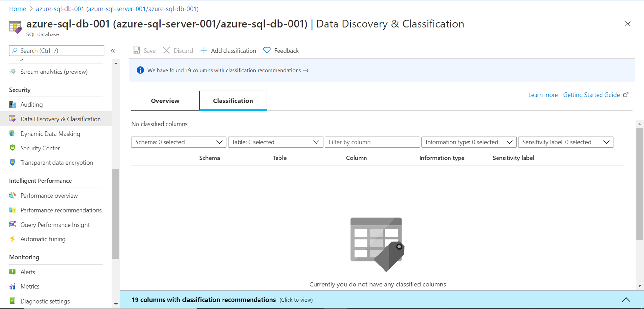644x309 pixels.
Task: Click the Alerts icon in Monitoring
Action: coord(13,272)
